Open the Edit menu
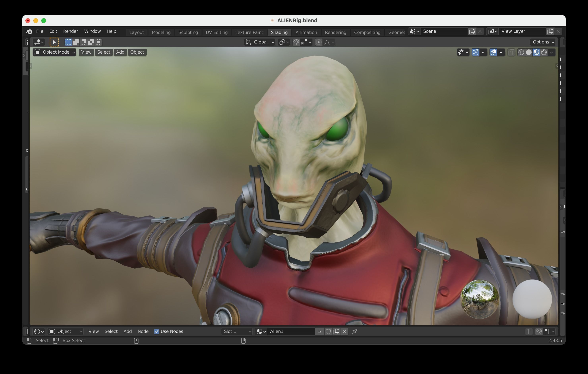The height and width of the screenshot is (374, 588). click(x=53, y=31)
